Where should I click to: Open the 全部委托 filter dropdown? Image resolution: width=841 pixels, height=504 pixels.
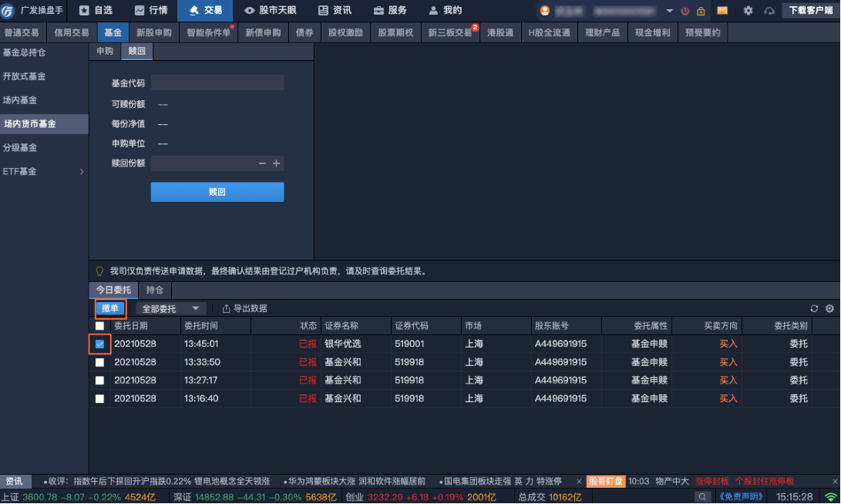[x=170, y=308]
